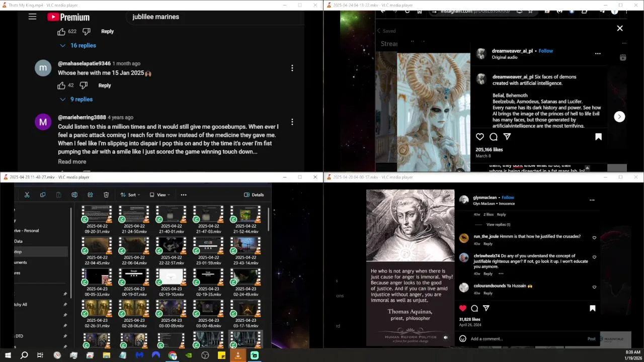Like the run_the_joule comment
644x362 pixels.
tap(594, 238)
